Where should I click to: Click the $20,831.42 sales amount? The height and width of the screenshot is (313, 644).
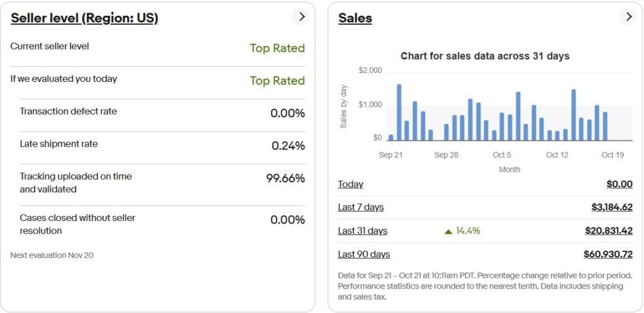(x=608, y=231)
